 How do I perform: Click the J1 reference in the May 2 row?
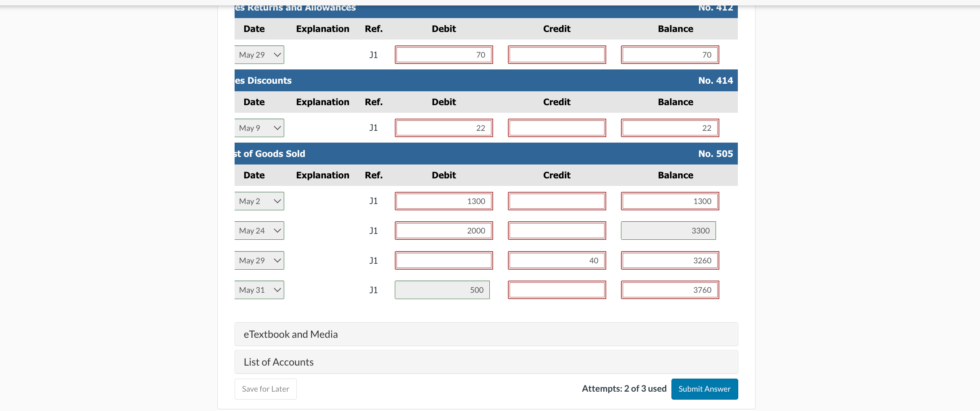(373, 201)
